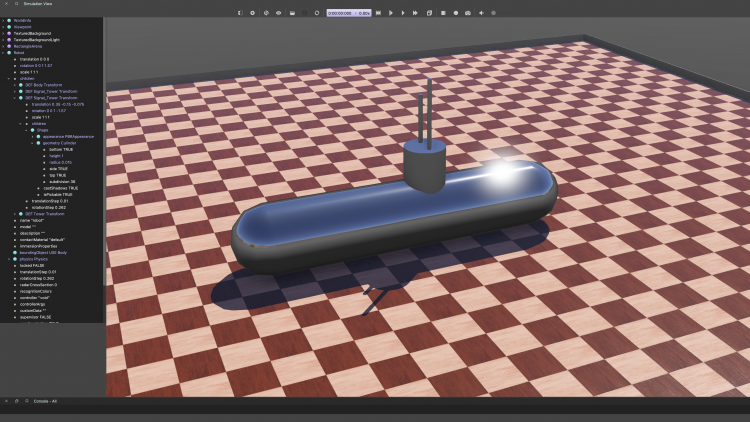Expand the DEF Tower Transform node
Screen dimensions: 750x422
click(18, 213)
